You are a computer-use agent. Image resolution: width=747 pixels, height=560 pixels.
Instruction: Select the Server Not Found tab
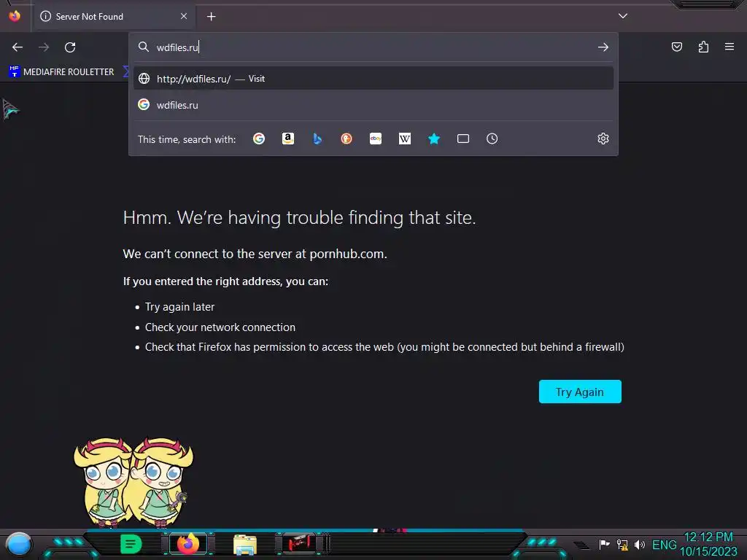pos(115,17)
